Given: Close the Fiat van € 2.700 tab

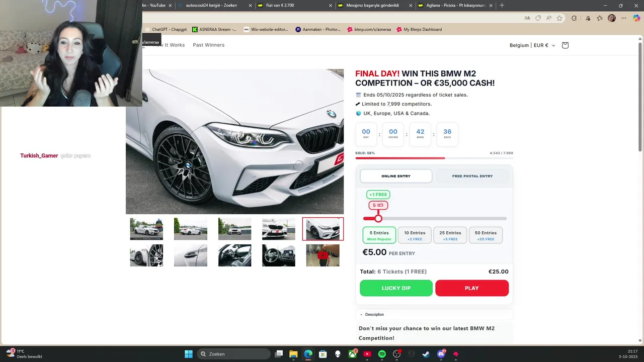Looking at the screenshot, I should pyautogui.click(x=331, y=6).
